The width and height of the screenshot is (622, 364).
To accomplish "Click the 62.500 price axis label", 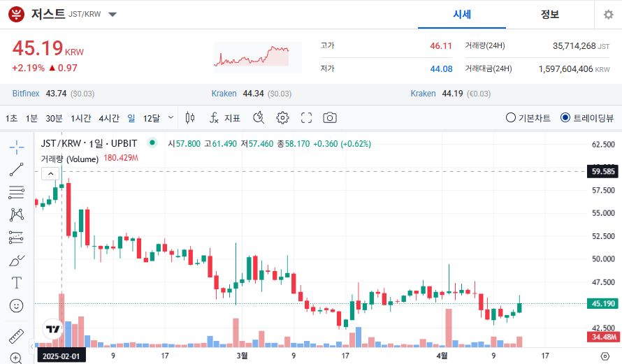I will click(603, 145).
